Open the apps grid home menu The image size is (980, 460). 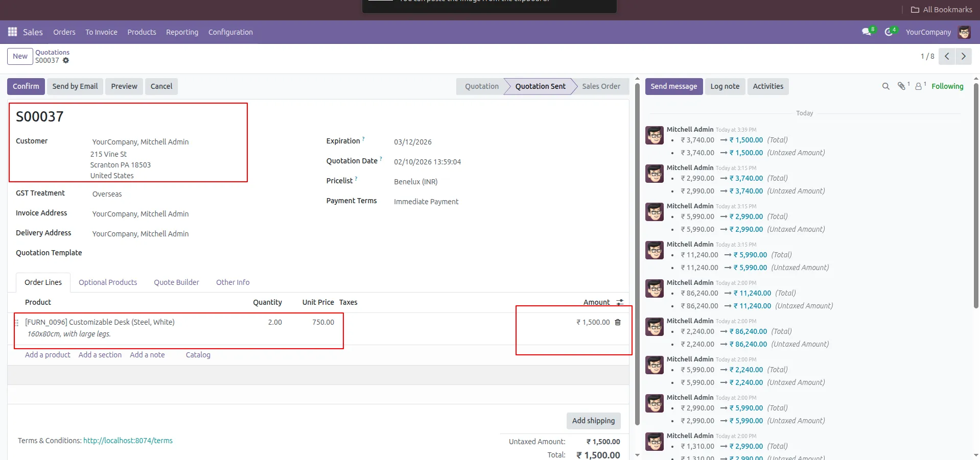(x=12, y=32)
